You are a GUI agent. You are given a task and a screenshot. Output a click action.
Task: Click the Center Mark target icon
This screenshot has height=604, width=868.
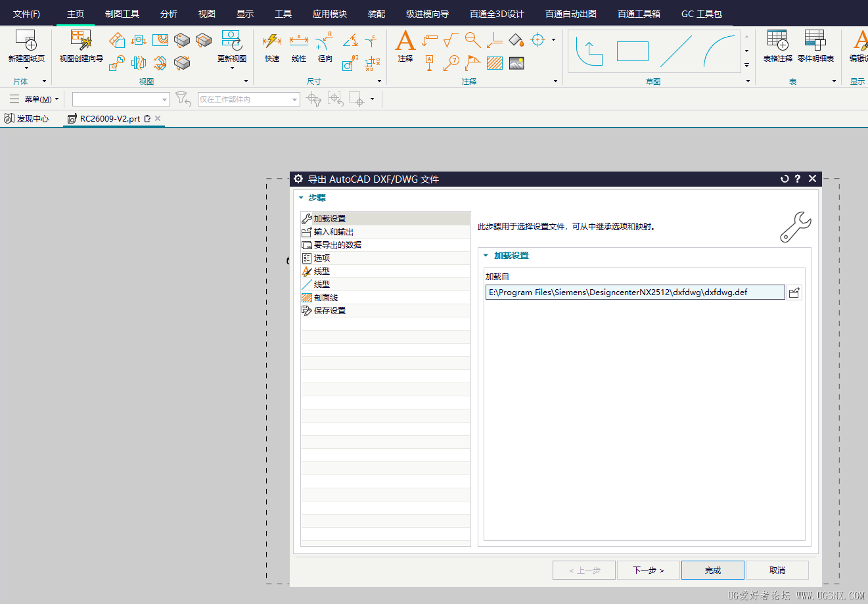(538, 40)
